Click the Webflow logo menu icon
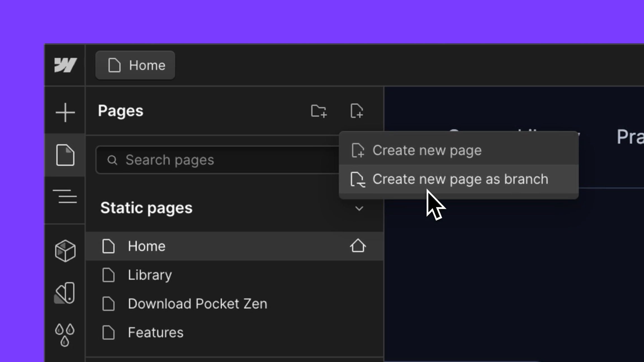 [x=65, y=65]
